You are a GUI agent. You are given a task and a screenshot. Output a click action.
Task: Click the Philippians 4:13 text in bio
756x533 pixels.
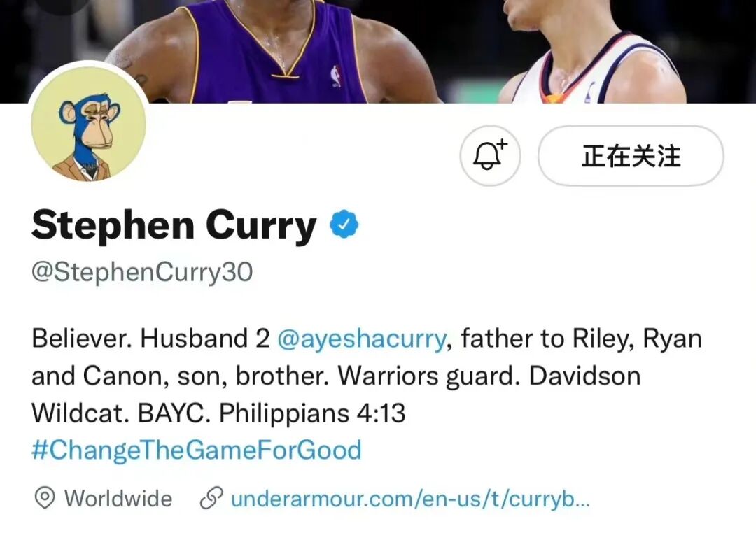click(x=312, y=413)
